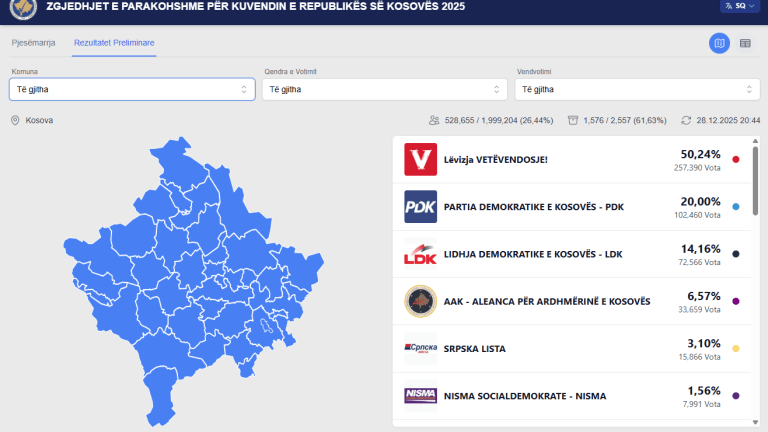Click the counted ballot boxes icon
The image size is (768, 432).
[573, 121]
